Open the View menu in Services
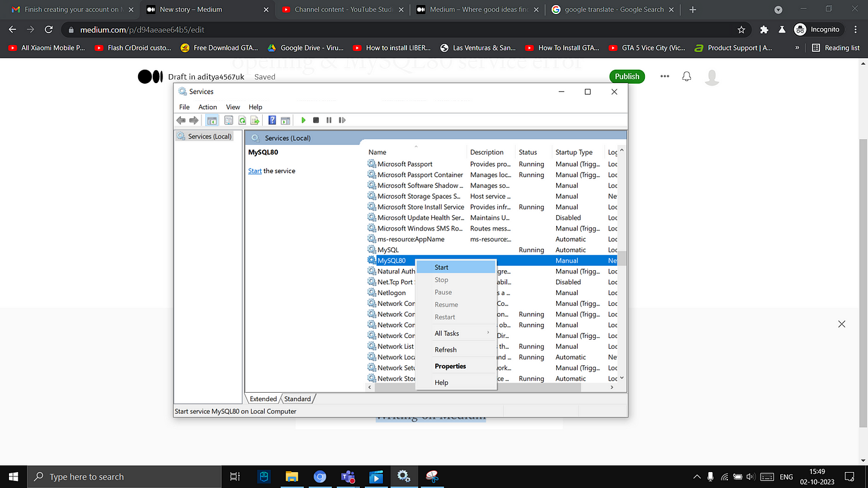The image size is (868, 488). tap(233, 107)
